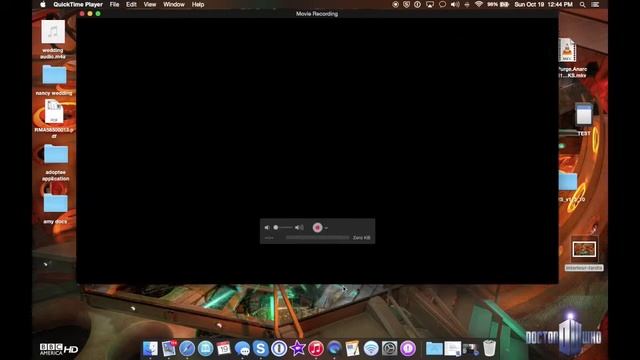This screenshot has height=360, width=640.
Task: Click the battery 96% status in menu bar
Action: point(498,4)
